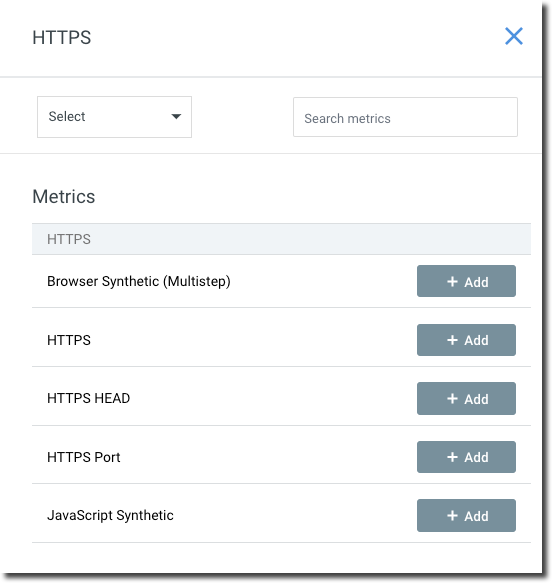The height and width of the screenshot is (583, 552).
Task: Add the plain HTTPS metric
Action: (x=466, y=340)
